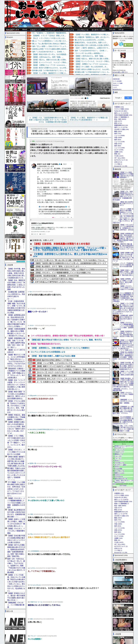Click the green Feedly Follow button
Screen dimensions: 138x644
(128, 45)
